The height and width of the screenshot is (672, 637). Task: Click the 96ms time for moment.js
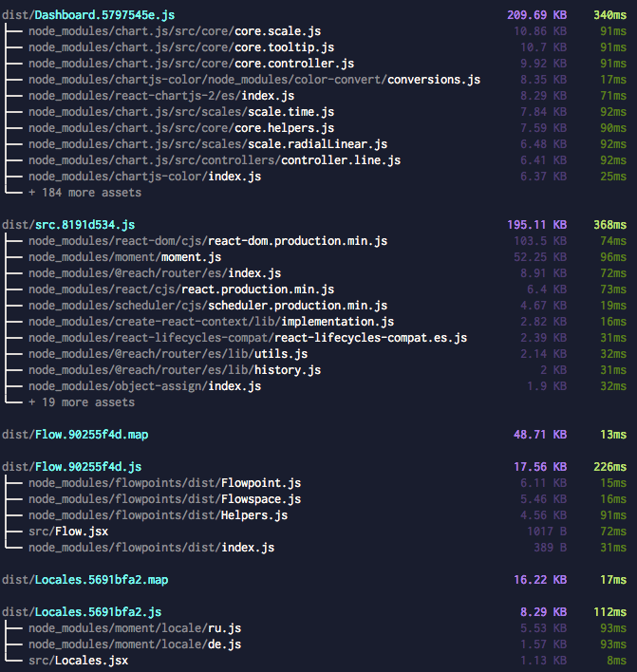point(613,257)
